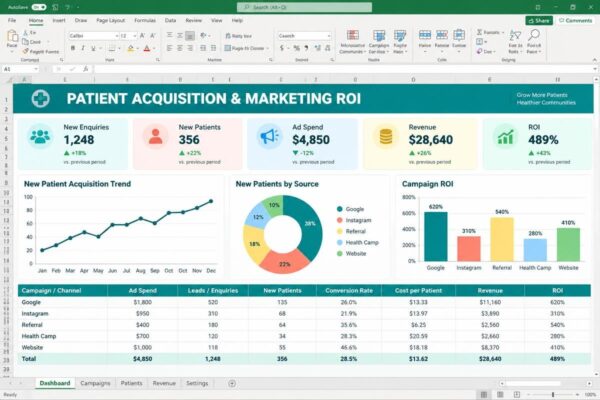Decrease the cell indent
Screen dimensions: 600x400
[x=203, y=48]
